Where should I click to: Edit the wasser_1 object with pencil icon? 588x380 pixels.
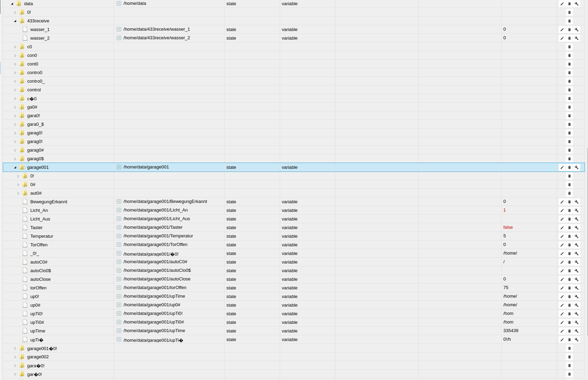click(x=562, y=30)
